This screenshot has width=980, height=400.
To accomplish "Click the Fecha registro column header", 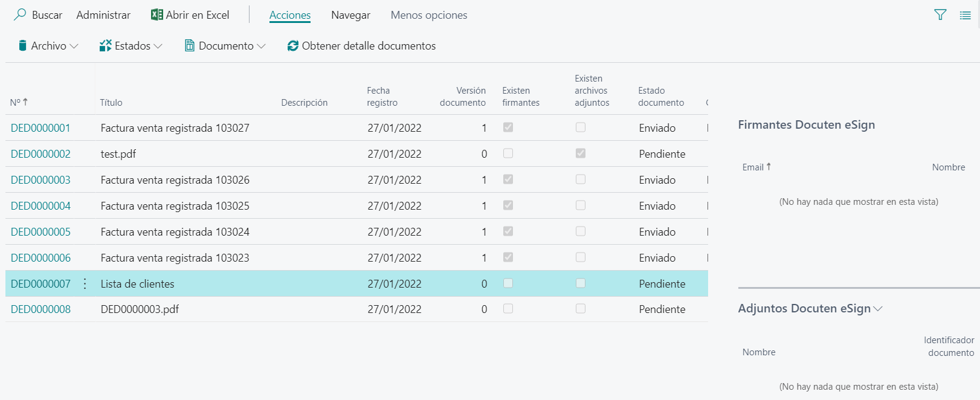I will [382, 97].
